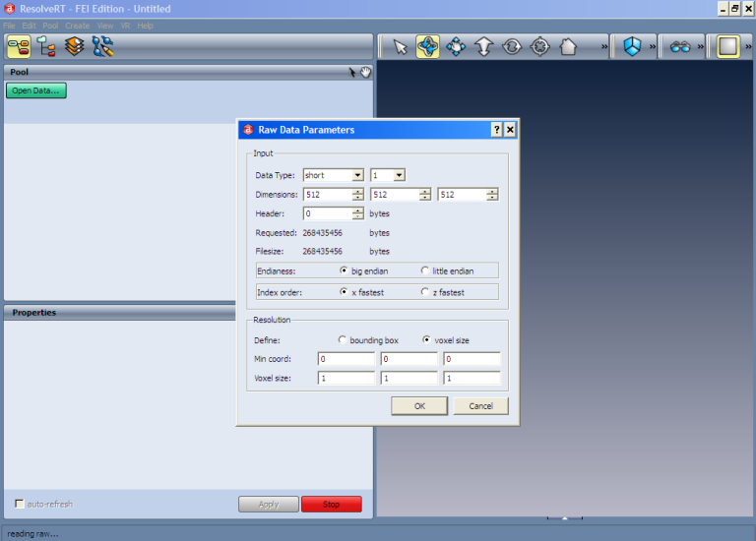
Task: Select bounding box define option
Action: point(343,340)
